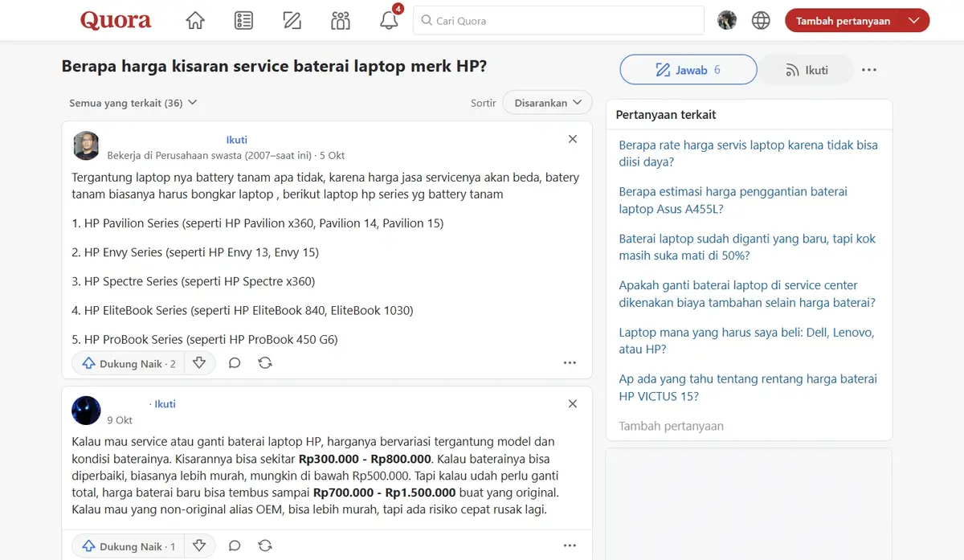Expand the Tambah pertanyaan dropdown arrow
Screen dimensions: 964x560
[913, 21]
